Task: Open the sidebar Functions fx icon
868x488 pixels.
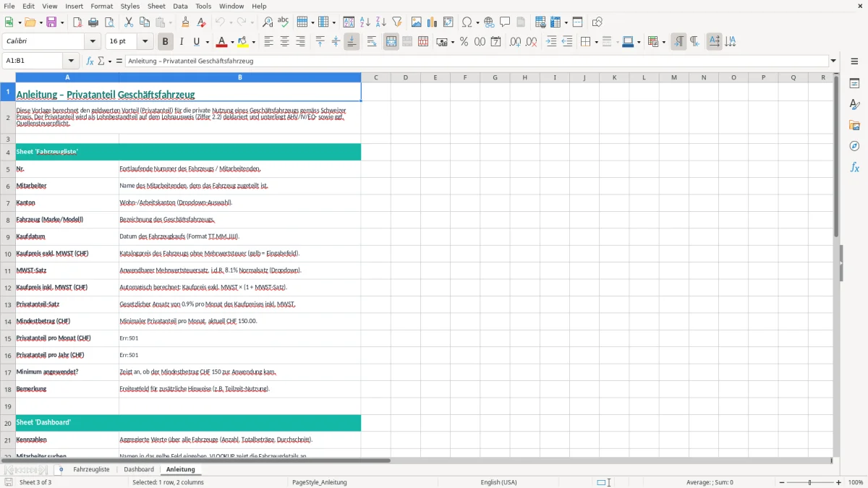Action: (x=854, y=168)
